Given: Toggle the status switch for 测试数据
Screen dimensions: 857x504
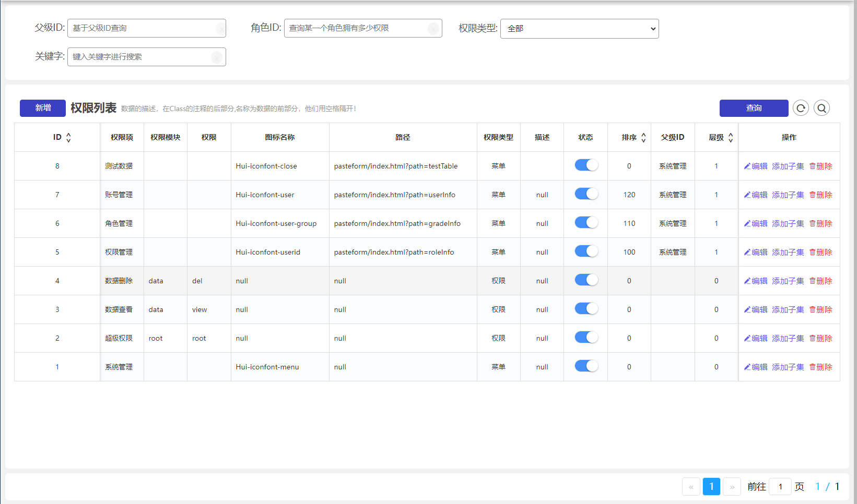Looking at the screenshot, I should point(586,165).
